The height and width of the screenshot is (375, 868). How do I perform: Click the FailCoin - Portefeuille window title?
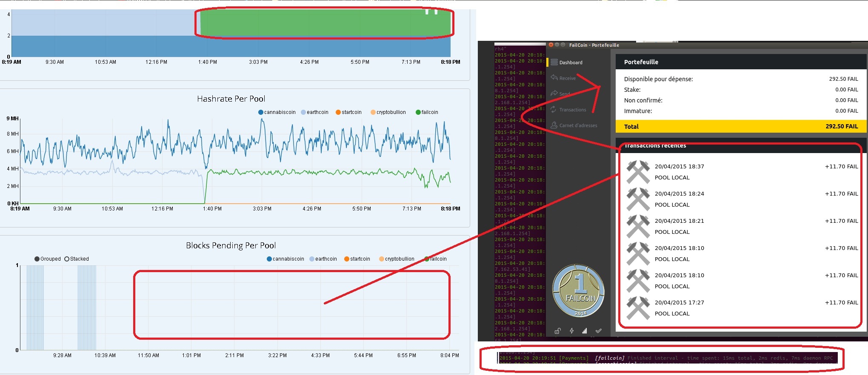(x=594, y=45)
